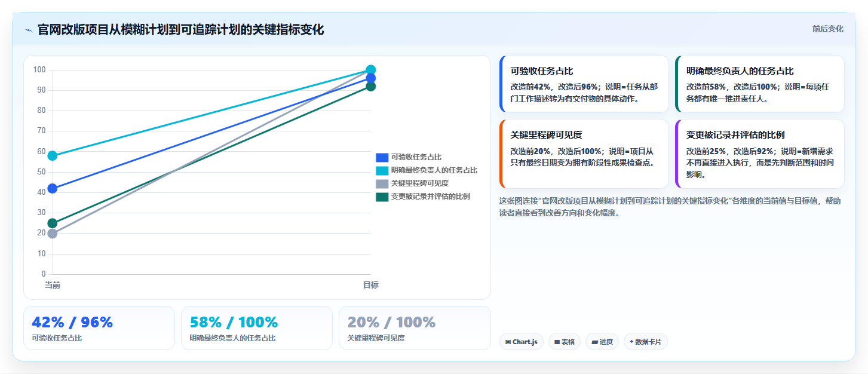Click the page title 官网改版项目…关键指标变化
Viewport: 868px width, 374px height.
pyautogui.click(x=180, y=29)
